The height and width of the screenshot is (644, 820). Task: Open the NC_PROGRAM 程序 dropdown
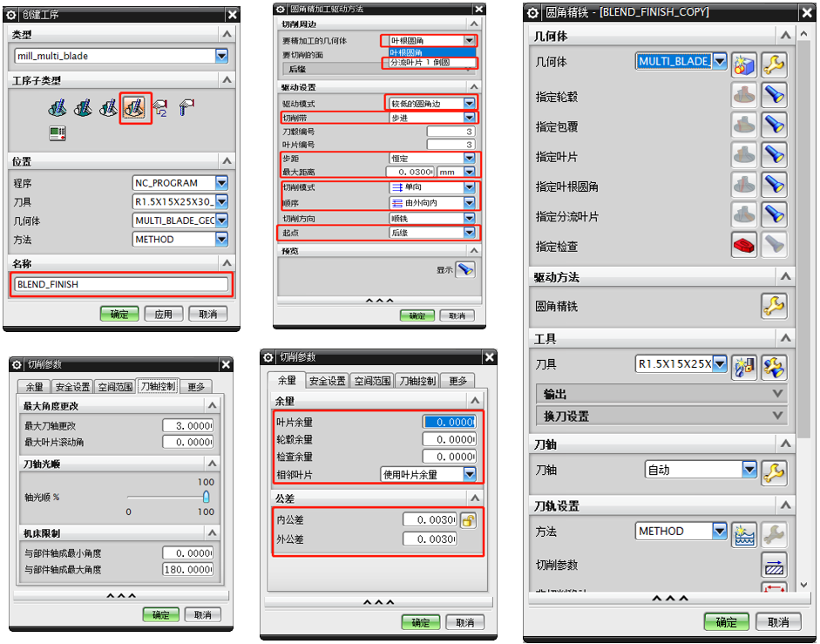(221, 183)
